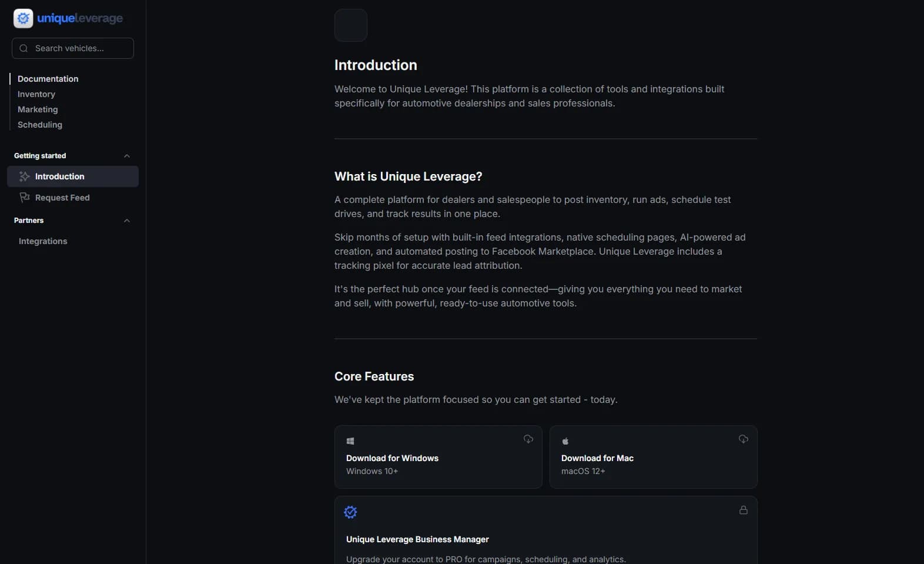
Task: Open the Integrations page
Action: click(x=43, y=241)
